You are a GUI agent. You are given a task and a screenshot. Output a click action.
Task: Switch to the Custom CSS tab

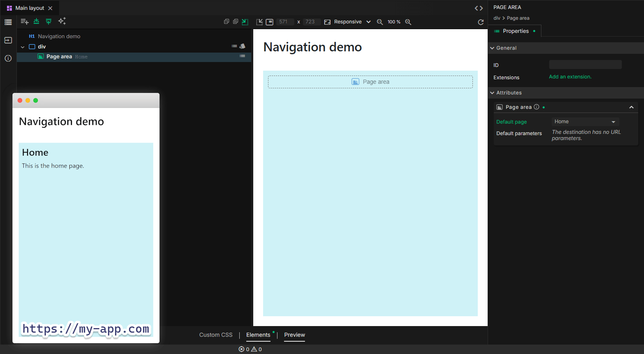[x=215, y=335]
